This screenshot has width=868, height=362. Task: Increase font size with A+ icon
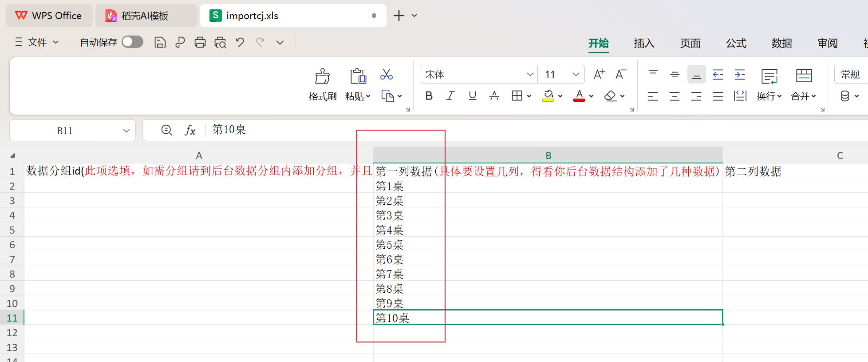tap(599, 74)
